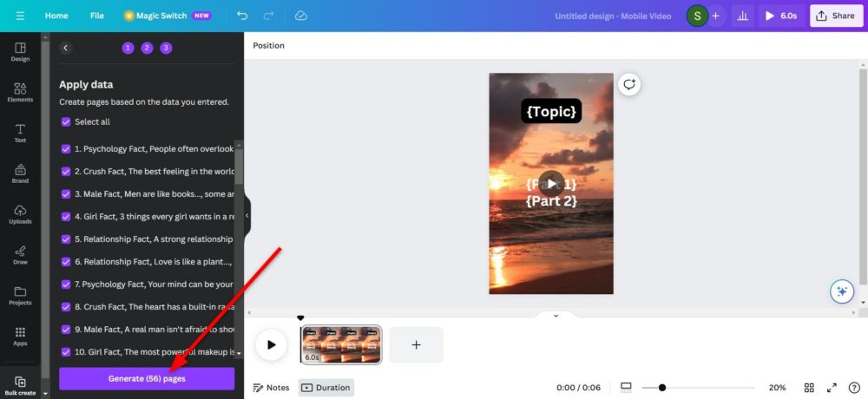Open the help question mark

pos(854,388)
